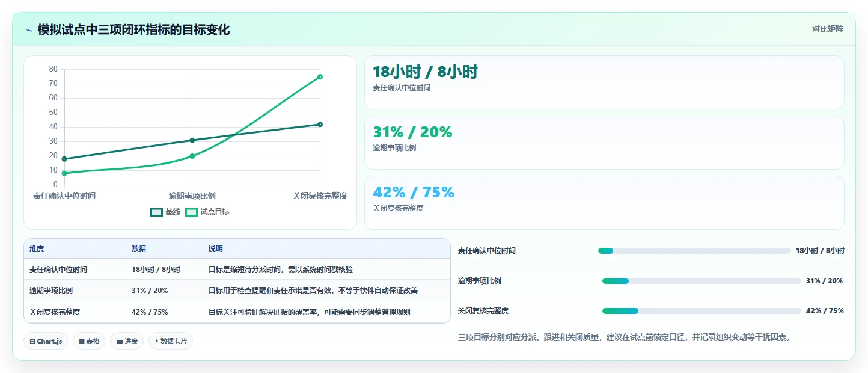This screenshot has width=868, height=373.
Task: Click the description starting 目标关注可验证
Action: [x=310, y=312]
